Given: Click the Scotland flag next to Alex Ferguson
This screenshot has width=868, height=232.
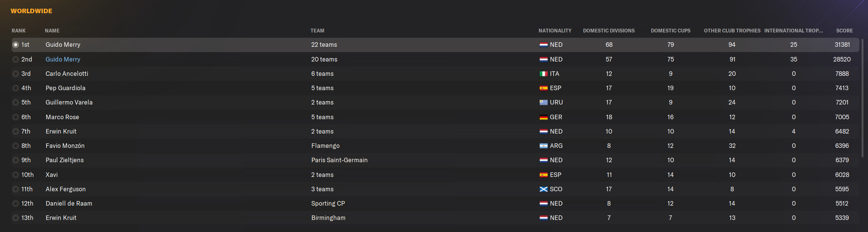Looking at the screenshot, I should [543, 189].
